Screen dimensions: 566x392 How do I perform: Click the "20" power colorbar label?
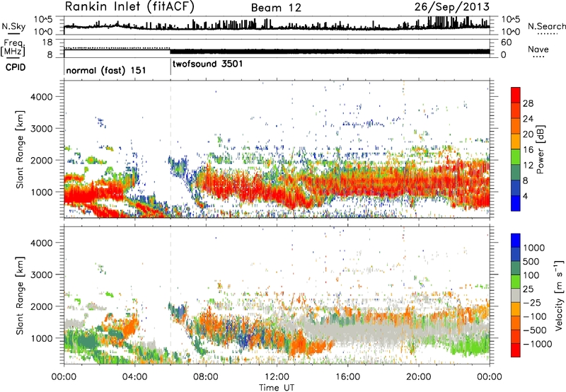point(528,134)
